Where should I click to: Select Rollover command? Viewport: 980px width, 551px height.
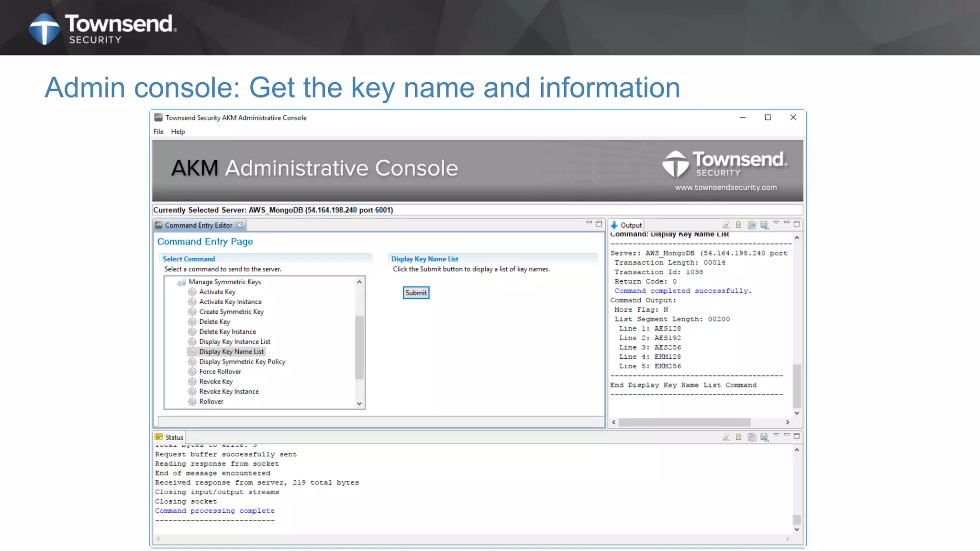coord(211,402)
